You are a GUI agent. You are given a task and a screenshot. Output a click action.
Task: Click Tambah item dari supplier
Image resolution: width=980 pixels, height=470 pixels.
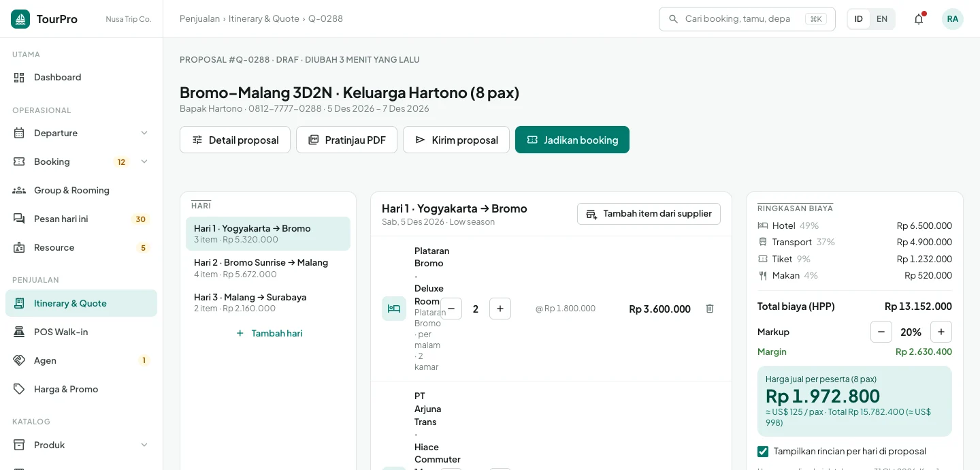(649, 213)
